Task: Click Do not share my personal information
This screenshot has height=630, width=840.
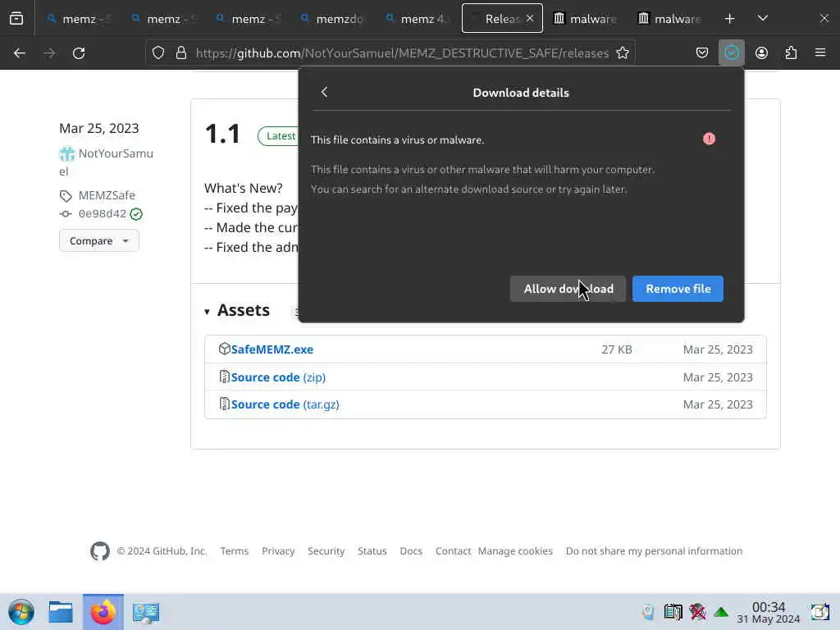Action: point(654,550)
